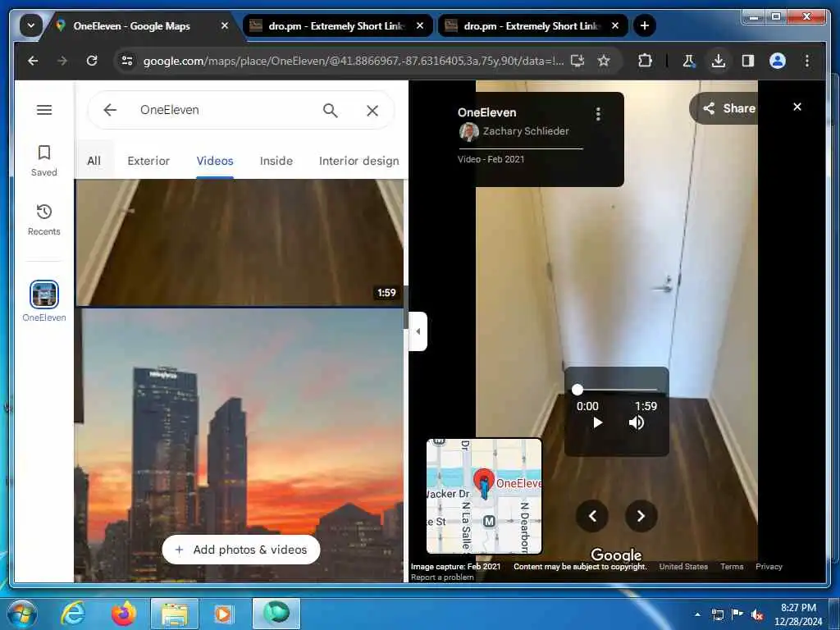The width and height of the screenshot is (840, 630).
Task: Open the video three-dot options menu
Action: point(598,113)
